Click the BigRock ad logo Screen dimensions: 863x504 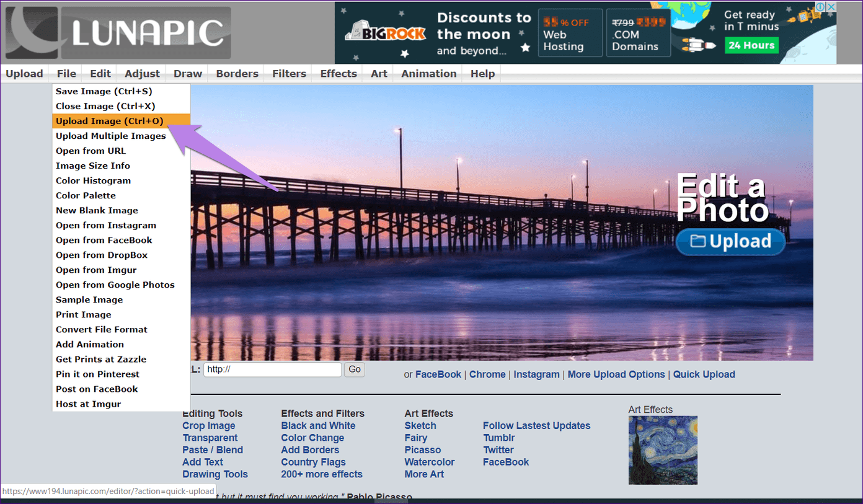(386, 33)
